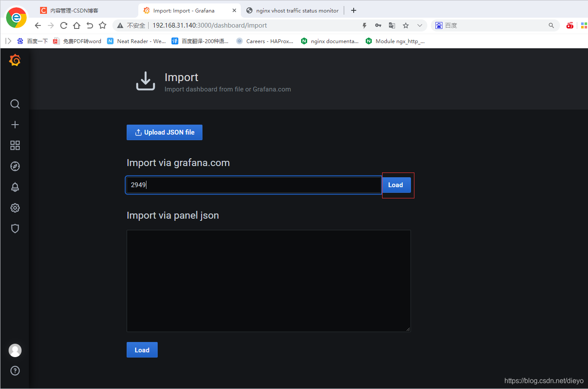Click browser forward arrow
588x389 pixels.
tap(51, 25)
